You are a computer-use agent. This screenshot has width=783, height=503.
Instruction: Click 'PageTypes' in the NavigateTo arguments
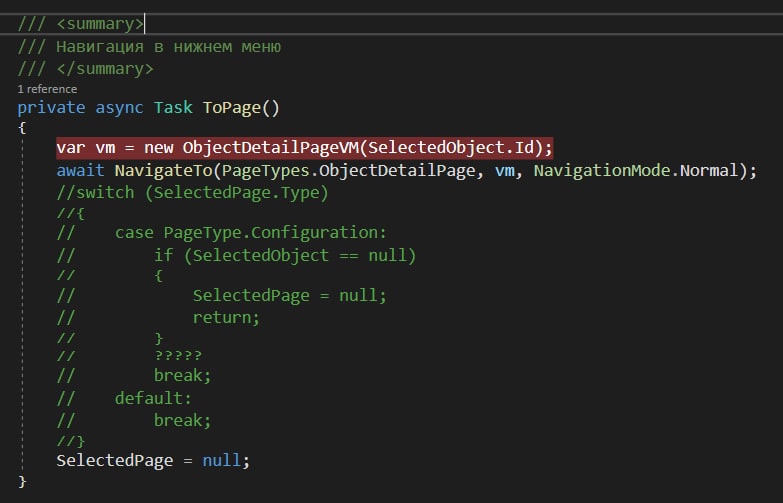point(266,170)
